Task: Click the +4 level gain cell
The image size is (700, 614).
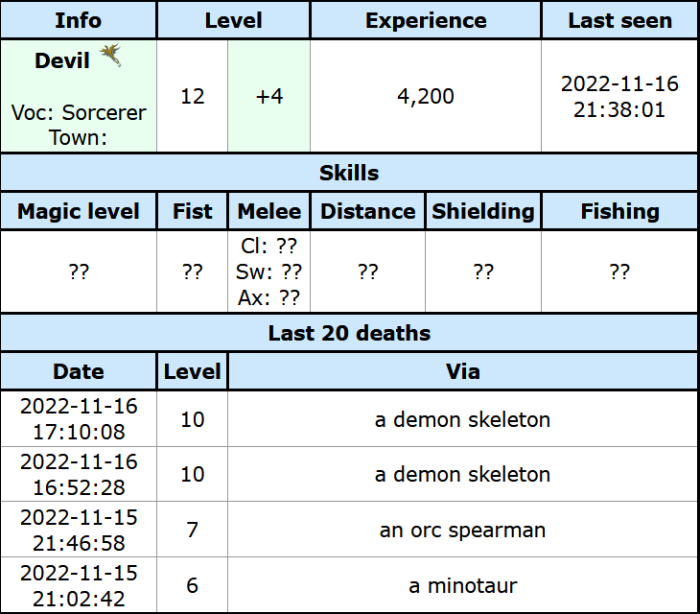Action: (x=269, y=96)
